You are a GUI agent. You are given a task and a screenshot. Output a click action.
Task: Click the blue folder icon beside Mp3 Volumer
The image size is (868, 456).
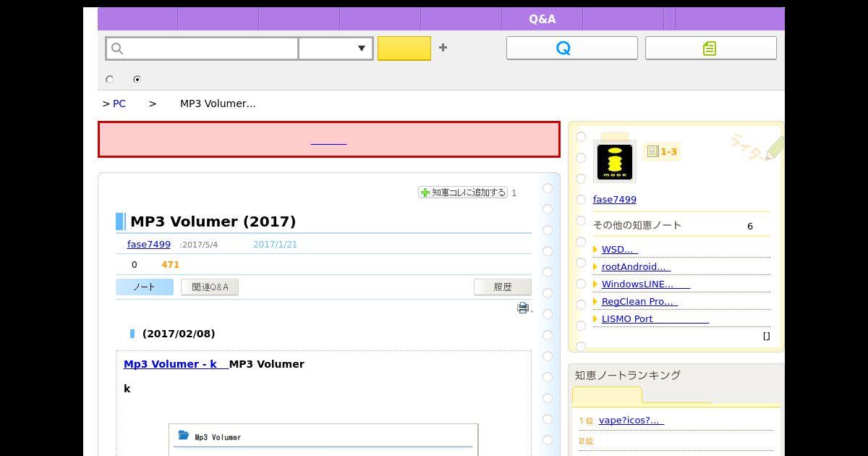click(x=184, y=436)
